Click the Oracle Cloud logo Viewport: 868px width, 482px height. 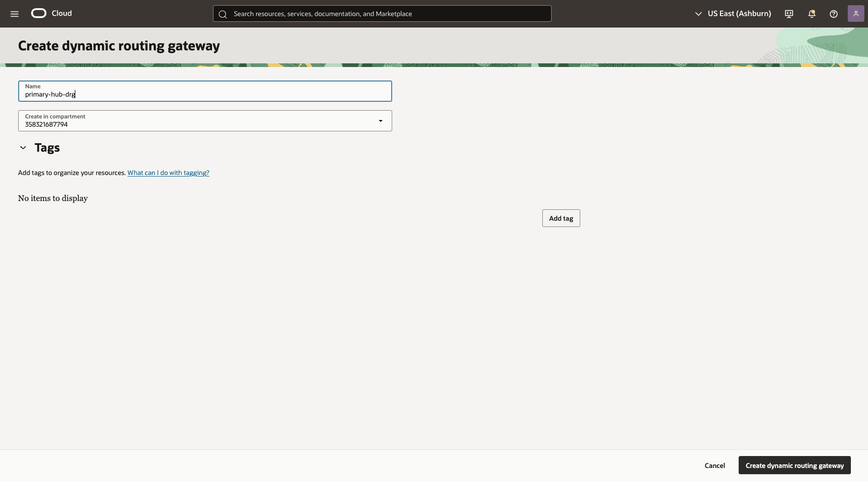38,13
